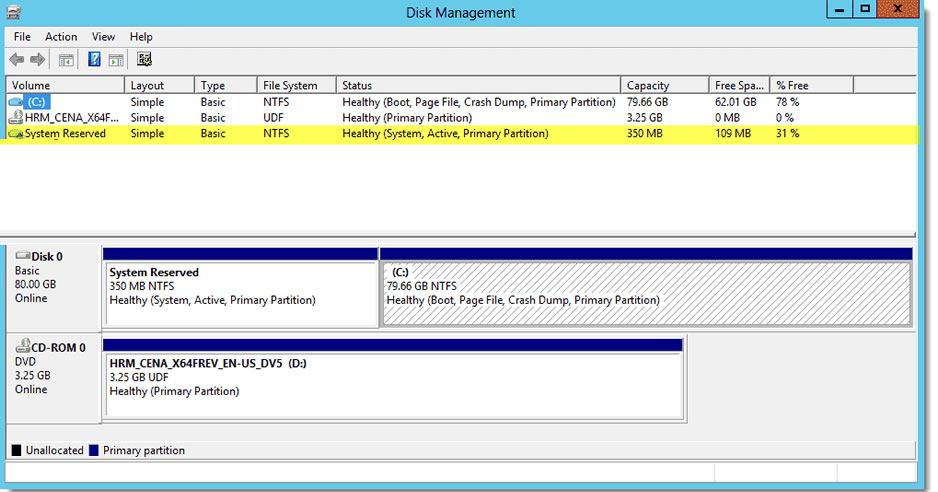Toggle the Show/Hide Action Pane icon
Screen dimensions: 938x492
[115, 59]
